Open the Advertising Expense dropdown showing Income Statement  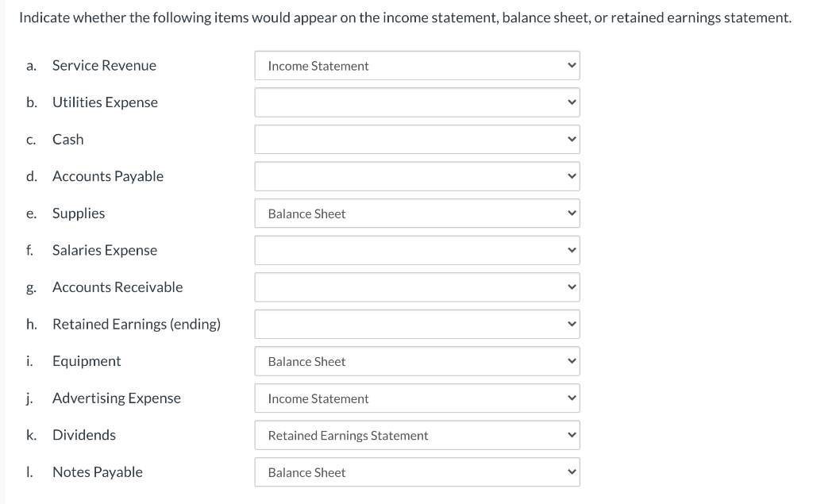pyautogui.click(x=417, y=398)
